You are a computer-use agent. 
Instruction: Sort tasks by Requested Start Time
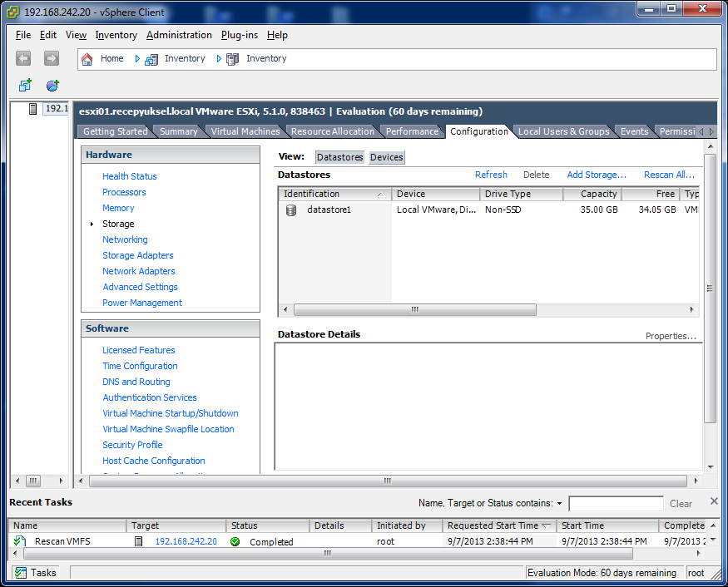click(x=498, y=525)
